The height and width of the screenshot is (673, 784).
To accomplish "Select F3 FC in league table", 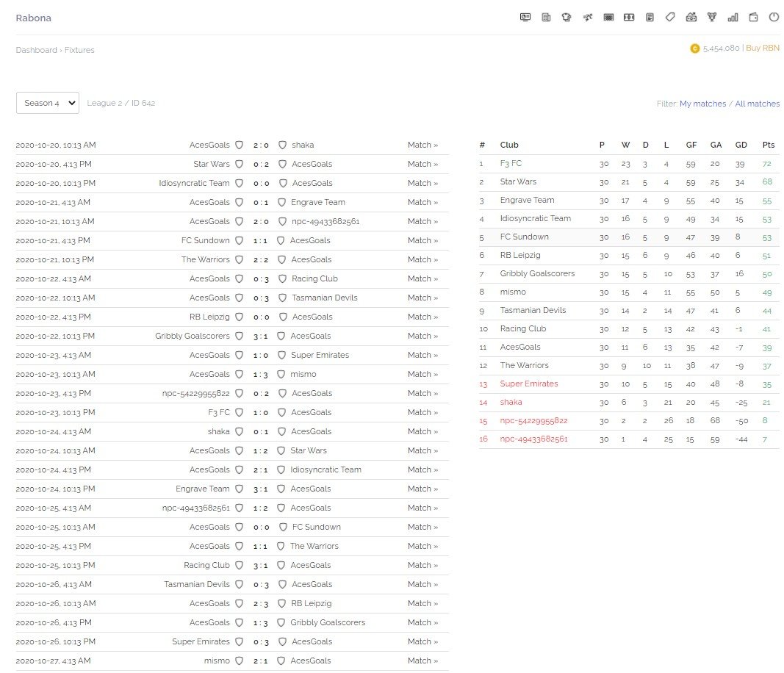I will 511,164.
